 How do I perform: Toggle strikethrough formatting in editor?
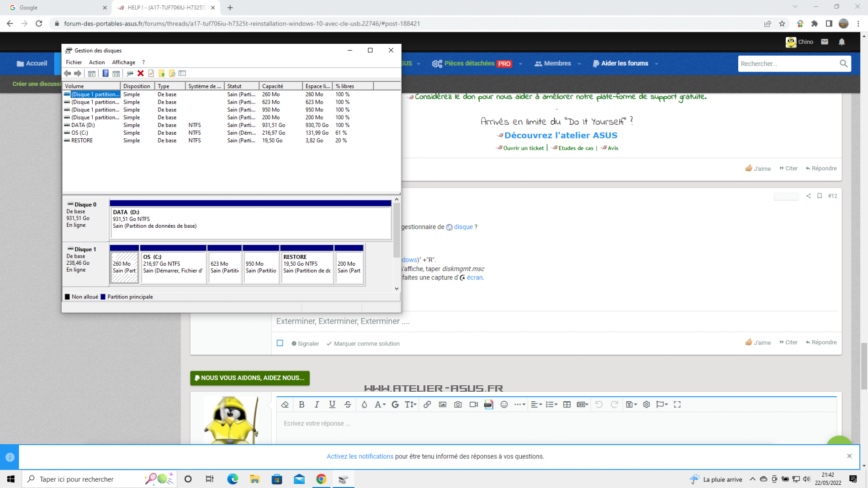point(348,404)
